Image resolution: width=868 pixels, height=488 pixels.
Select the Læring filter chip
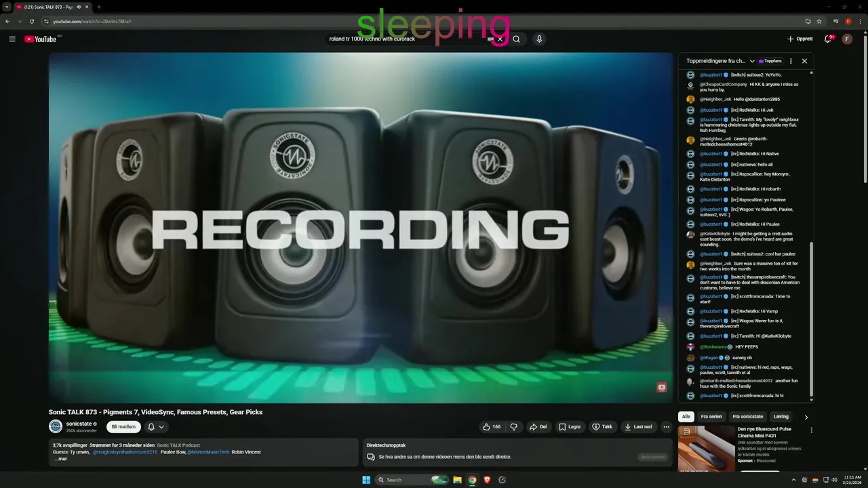click(x=781, y=417)
